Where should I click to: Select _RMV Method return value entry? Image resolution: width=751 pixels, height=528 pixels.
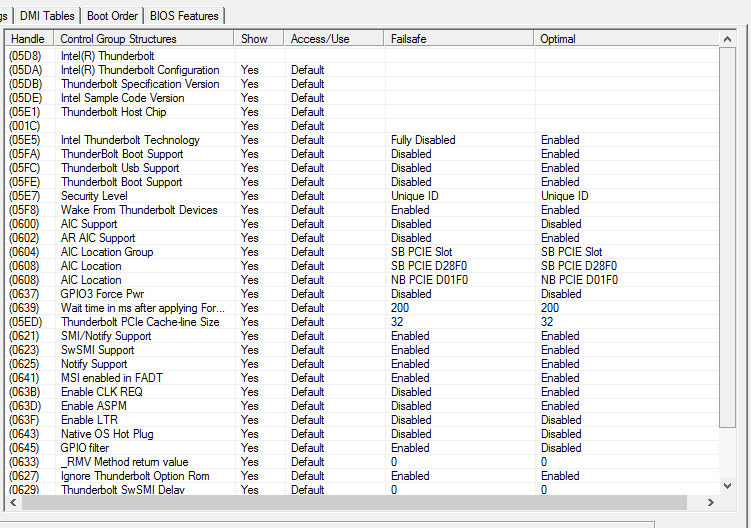pos(125,461)
